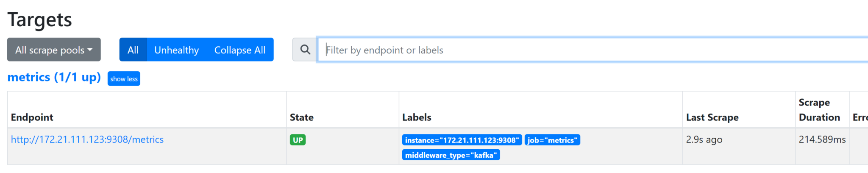Screen dimensions: 868x173
Task: Open the 172.21.111.123:9308/metrics endpoint link
Action: (x=87, y=140)
